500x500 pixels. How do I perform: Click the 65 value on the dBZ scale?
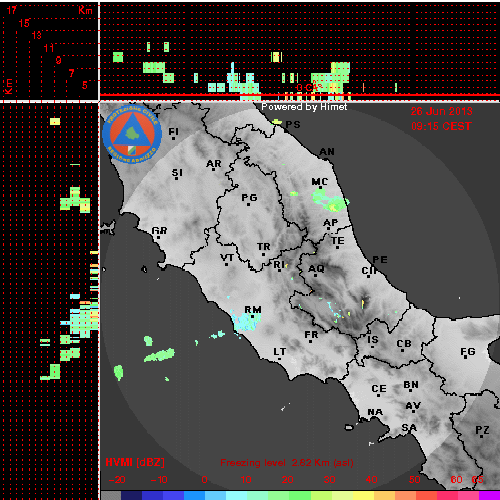tap(477, 480)
